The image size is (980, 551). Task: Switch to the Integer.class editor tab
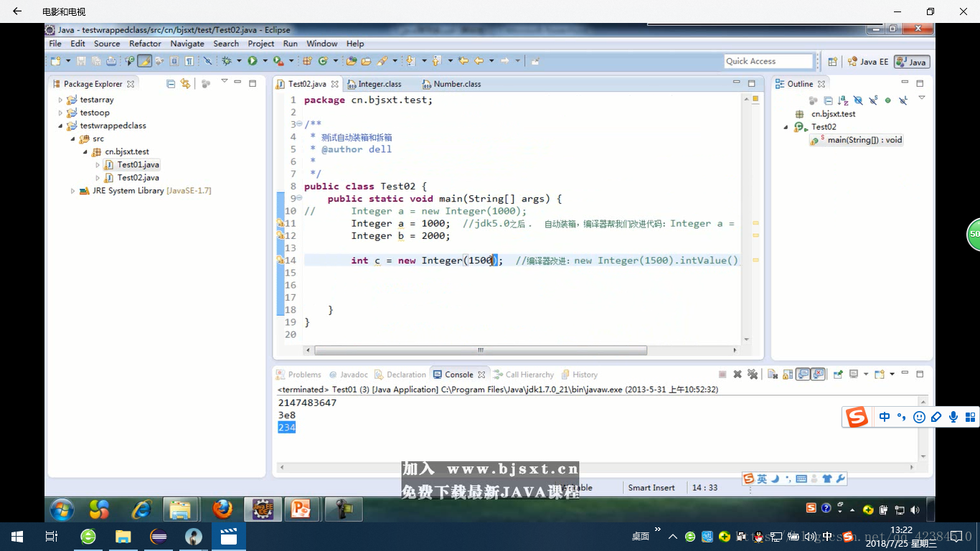pos(374,84)
